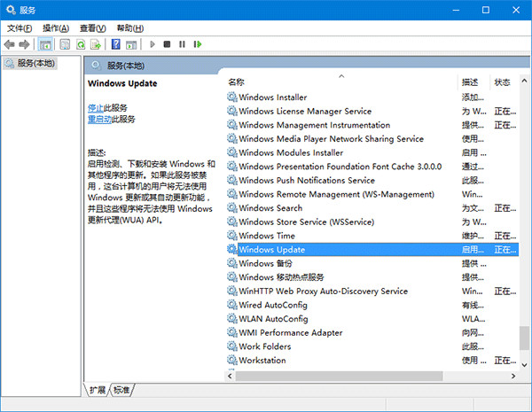The image size is (532, 412).
Task: Switch to the 标准 tab at the bottom
Action: click(121, 390)
